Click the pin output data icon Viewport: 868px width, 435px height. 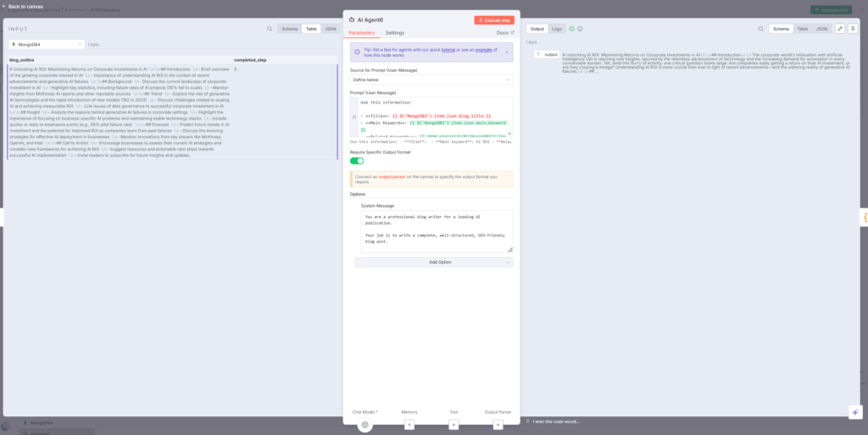pos(853,29)
